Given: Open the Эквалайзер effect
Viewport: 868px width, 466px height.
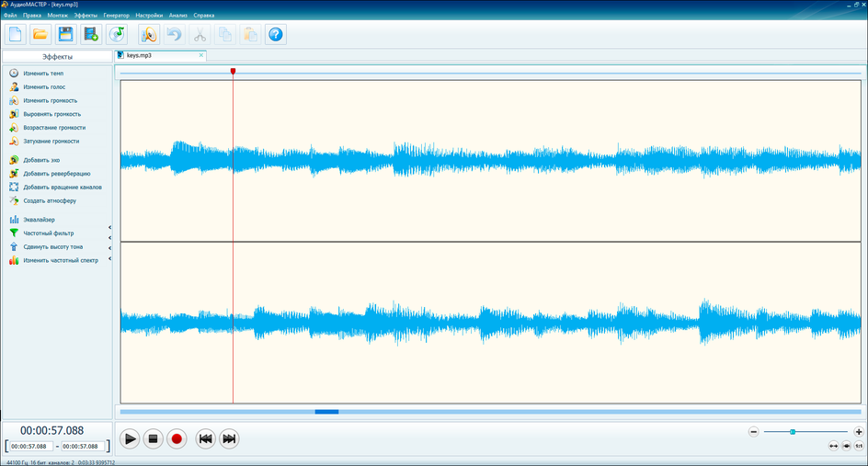Looking at the screenshot, I should pyautogui.click(x=39, y=220).
